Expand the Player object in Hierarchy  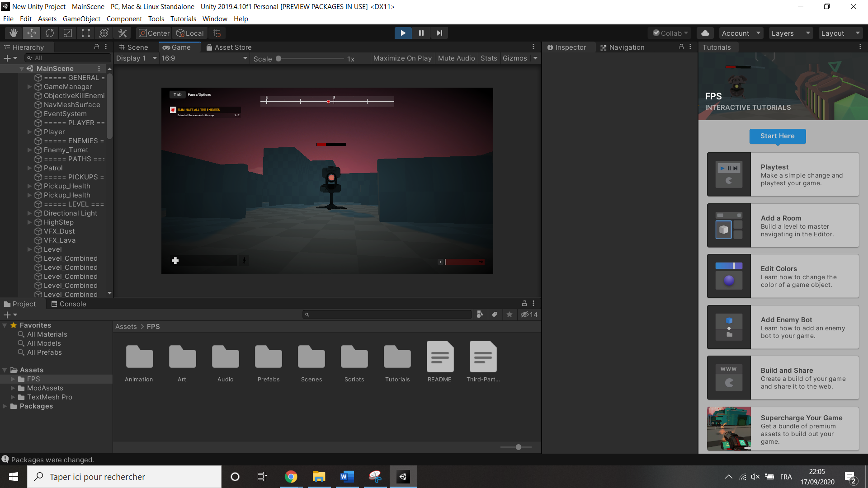point(30,132)
